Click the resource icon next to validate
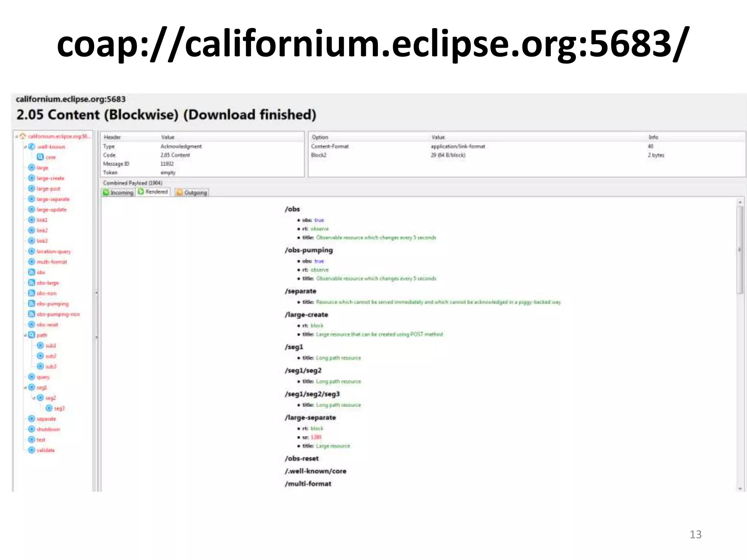 click(x=32, y=450)
